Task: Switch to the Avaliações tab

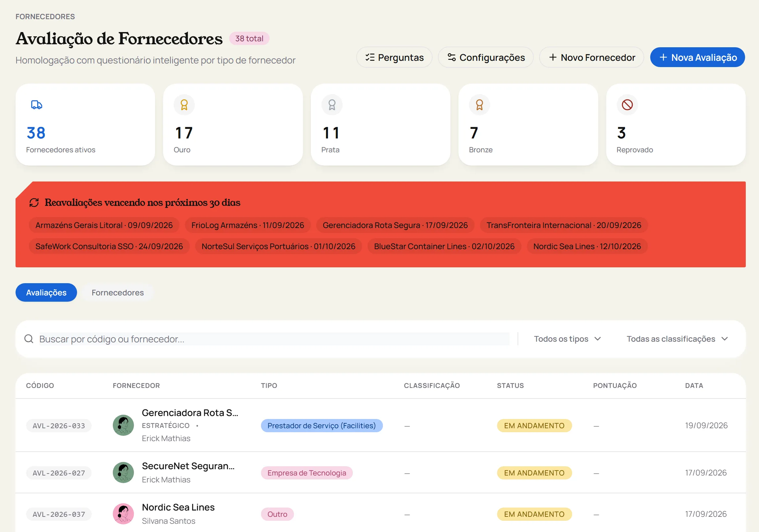Action: tap(46, 292)
